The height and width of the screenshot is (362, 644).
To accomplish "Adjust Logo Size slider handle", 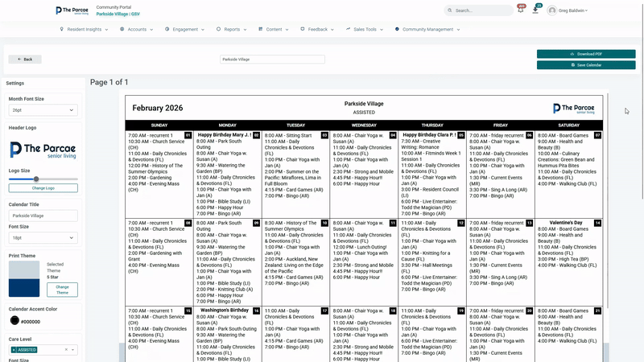I will [x=36, y=179].
